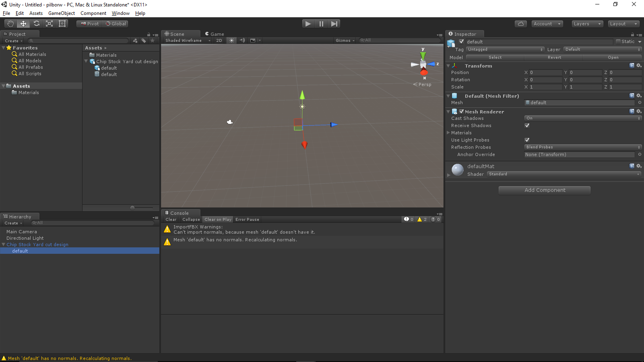Image resolution: width=644 pixels, height=362 pixels.
Task: Click the Step frame button
Action: pos(334,24)
